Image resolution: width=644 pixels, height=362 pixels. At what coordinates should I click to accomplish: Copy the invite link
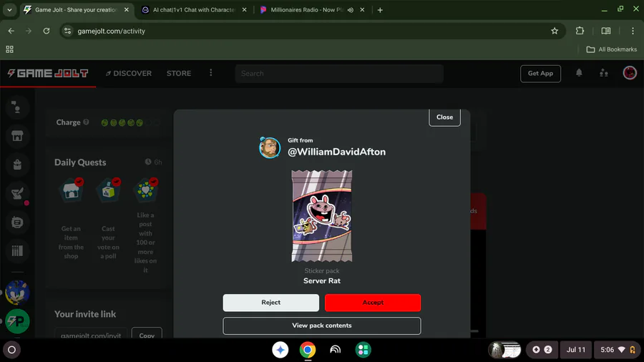point(147,334)
